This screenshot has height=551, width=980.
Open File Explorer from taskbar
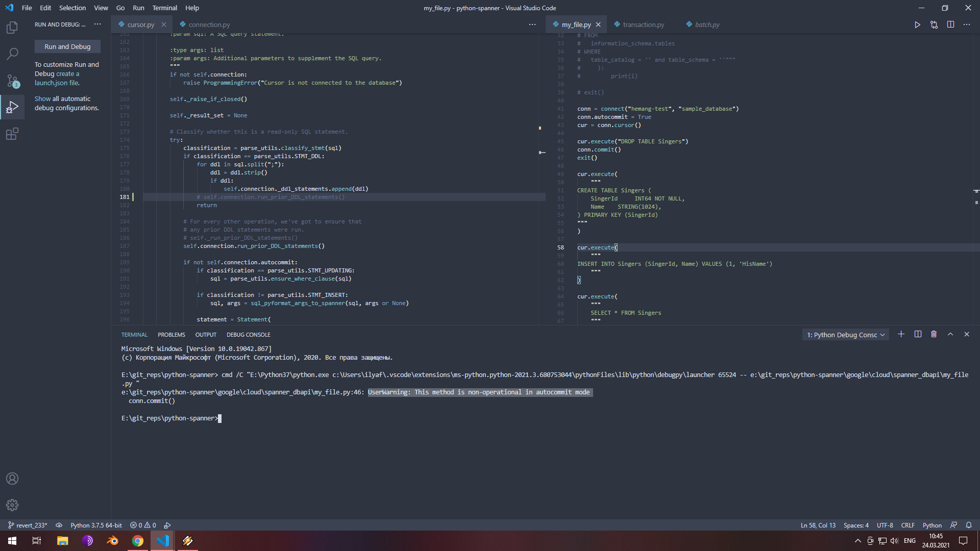pyautogui.click(x=62, y=541)
